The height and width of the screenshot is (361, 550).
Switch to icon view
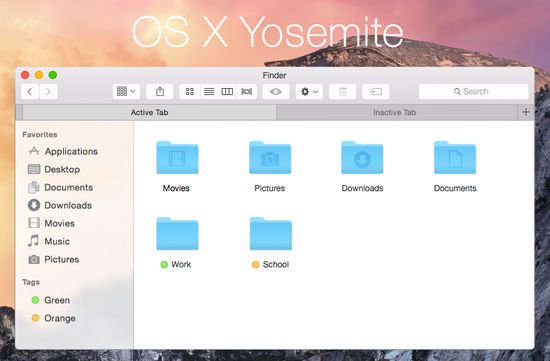click(x=190, y=92)
